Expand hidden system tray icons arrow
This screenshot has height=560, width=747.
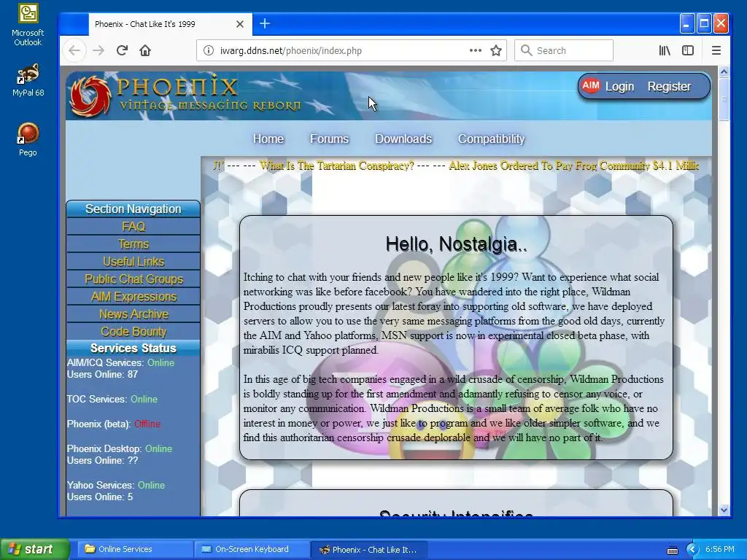coord(692,550)
